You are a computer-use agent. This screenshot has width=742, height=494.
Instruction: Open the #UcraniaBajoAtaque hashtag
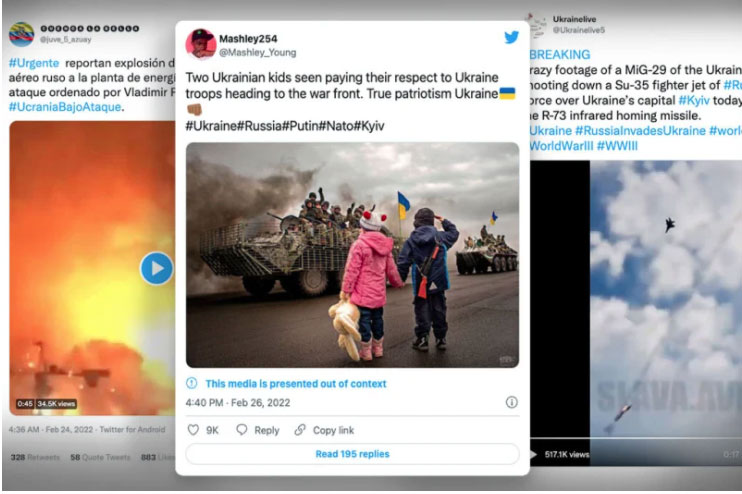point(65,107)
